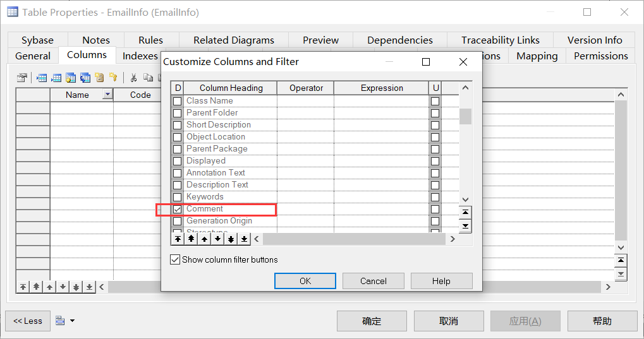
Task: Collapse dialog with the << Less button
Action: click(x=28, y=321)
